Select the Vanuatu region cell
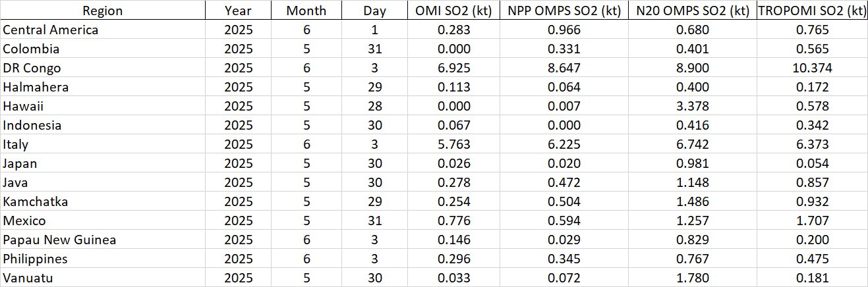This screenshot has height=287, width=868. (x=28, y=278)
